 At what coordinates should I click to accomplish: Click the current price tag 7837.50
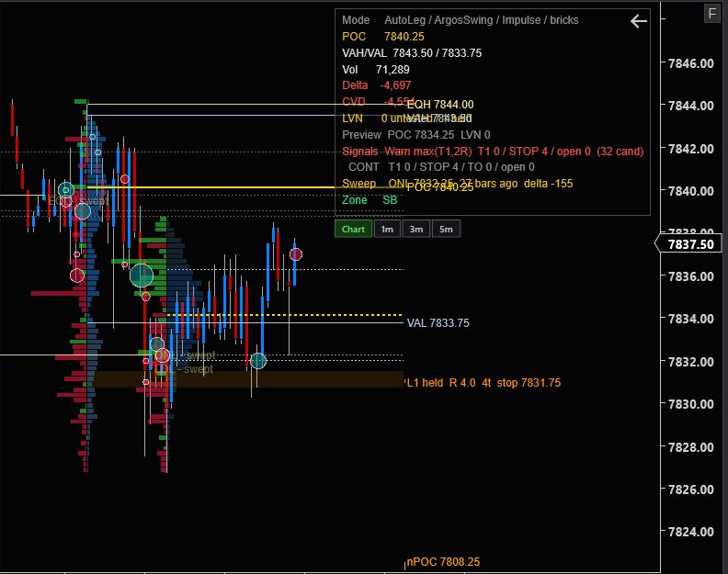click(x=688, y=244)
